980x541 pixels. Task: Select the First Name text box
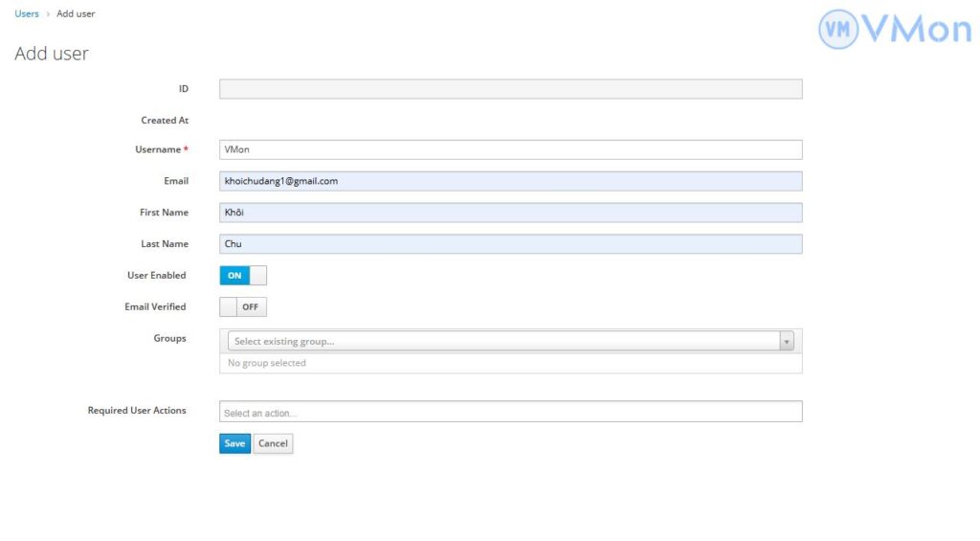pos(510,213)
